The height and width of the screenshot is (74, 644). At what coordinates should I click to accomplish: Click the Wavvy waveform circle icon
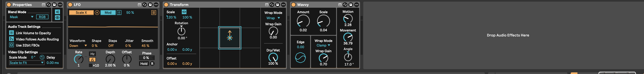pyautogui.click(x=300, y=58)
